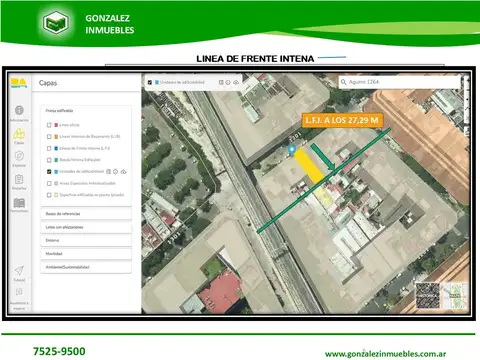The height and width of the screenshot is (360, 480).
Task: Click the Áreas Especiales Individualizadas label
Action: tap(87, 183)
